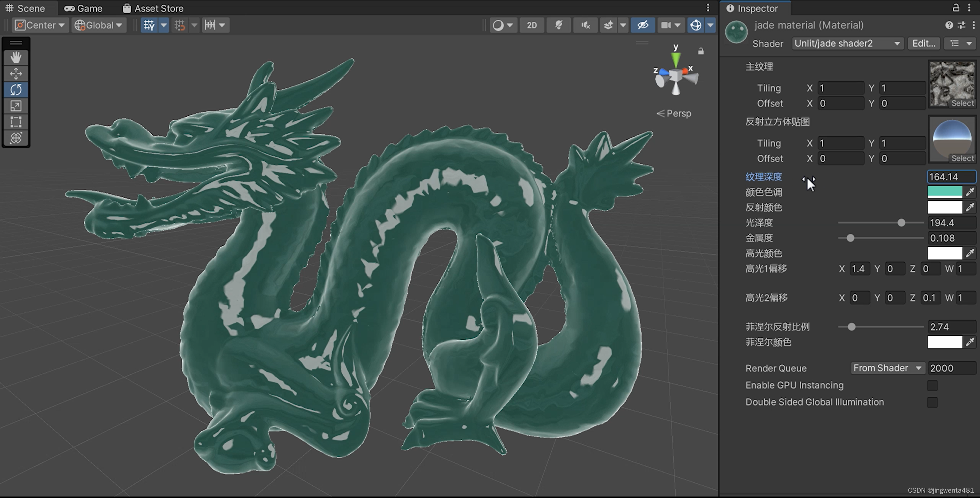Open the Center pivot mode dropdown
Image resolution: width=980 pixels, height=498 pixels.
(x=41, y=25)
